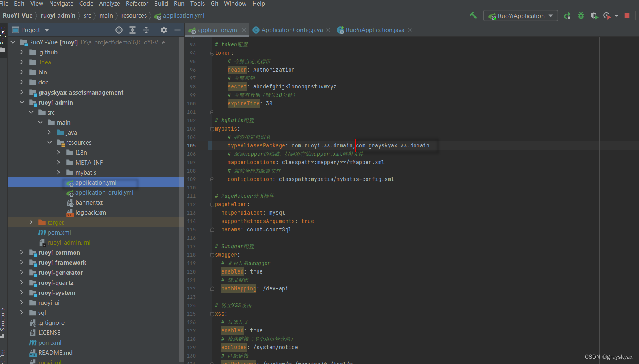
Task: Click the Debug bug icon
Action: (581, 16)
